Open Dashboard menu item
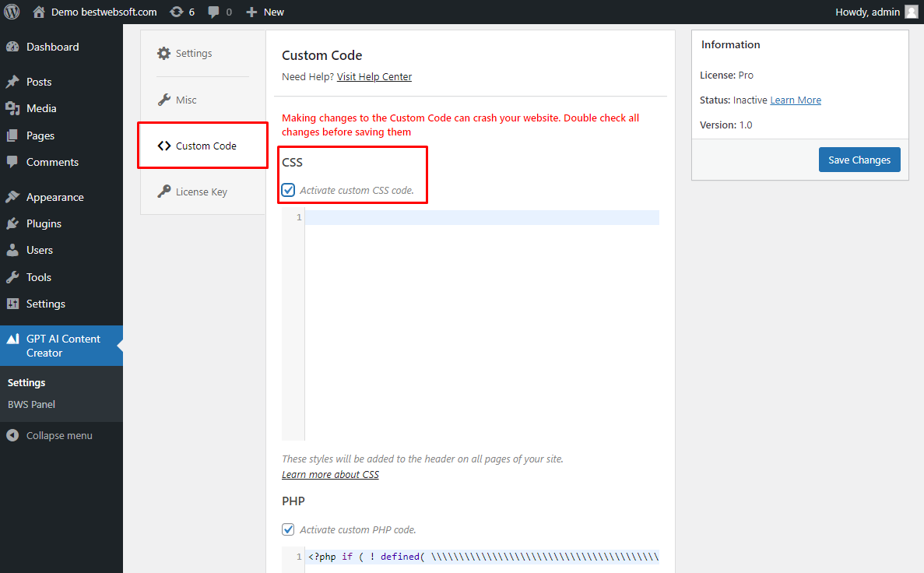 pos(61,47)
